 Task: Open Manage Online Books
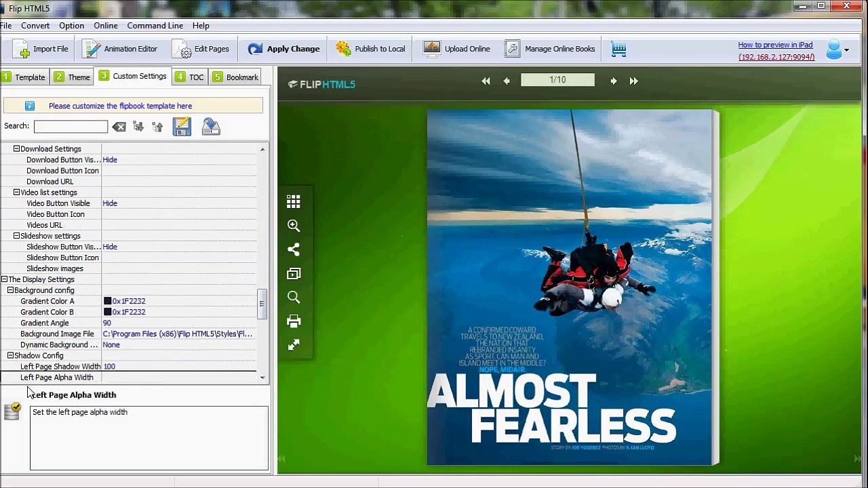[549, 49]
